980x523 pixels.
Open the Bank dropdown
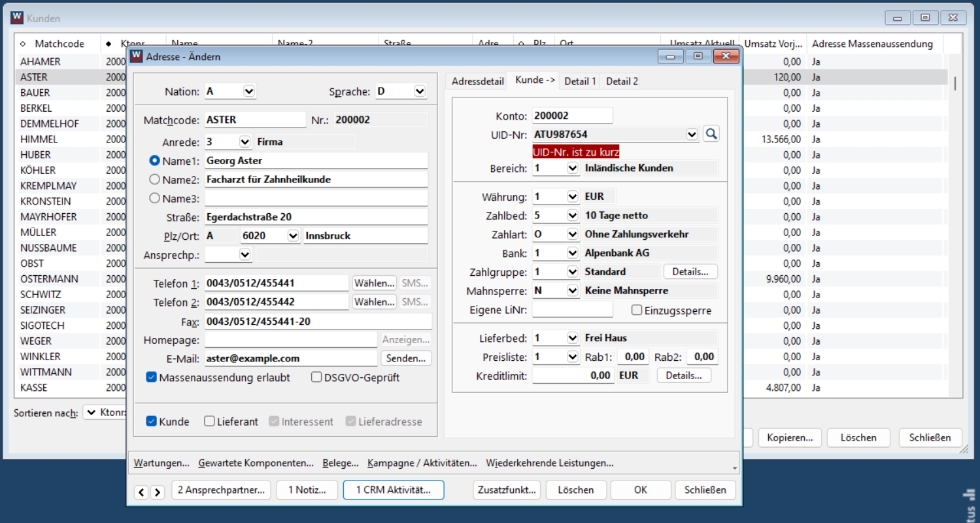(573, 253)
